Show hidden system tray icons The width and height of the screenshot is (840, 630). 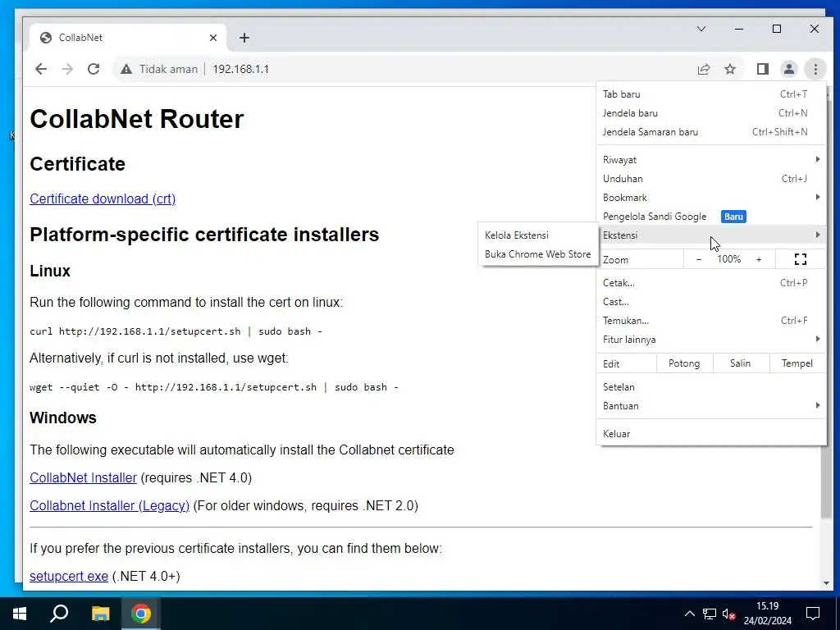click(x=689, y=614)
